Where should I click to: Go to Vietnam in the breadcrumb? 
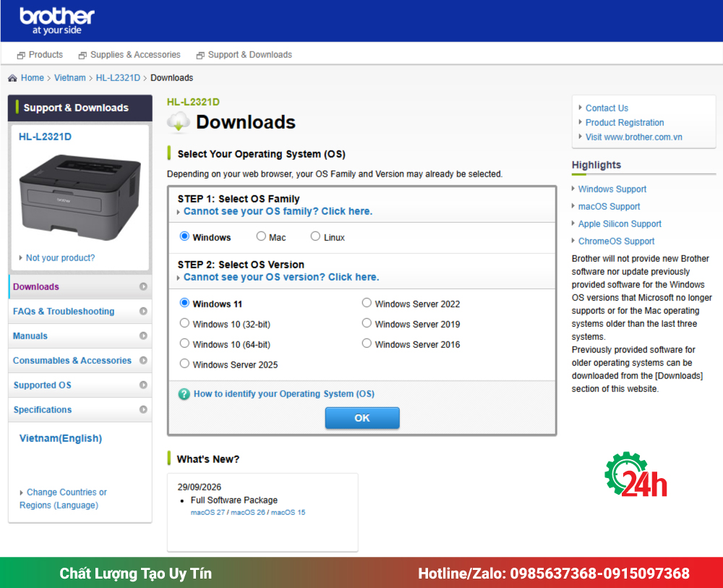(x=70, y=78)
